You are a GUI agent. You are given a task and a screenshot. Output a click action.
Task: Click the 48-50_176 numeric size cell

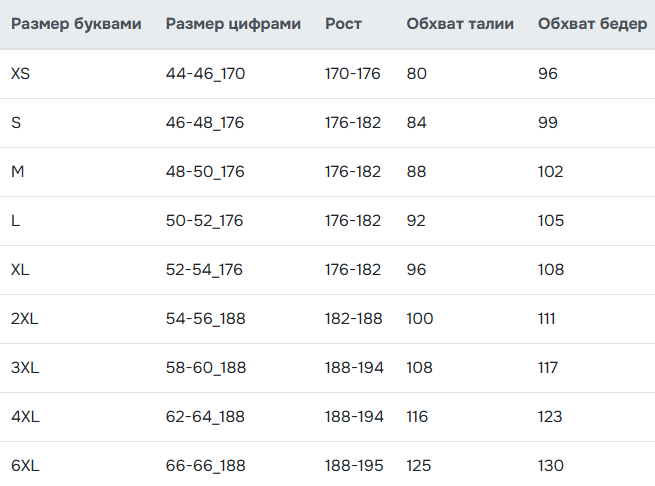[205, 172]
